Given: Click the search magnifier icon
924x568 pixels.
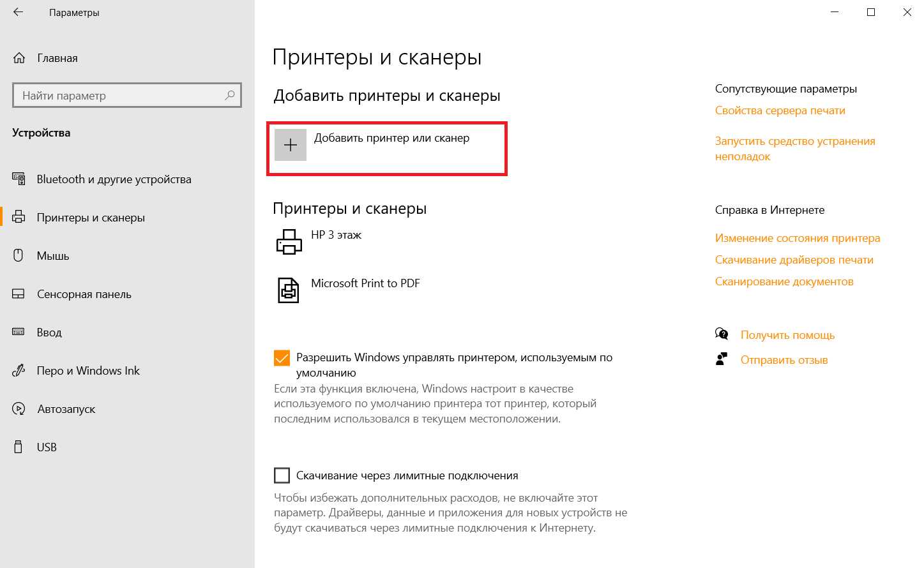Looking at the screenshot, I should point(230,95).
